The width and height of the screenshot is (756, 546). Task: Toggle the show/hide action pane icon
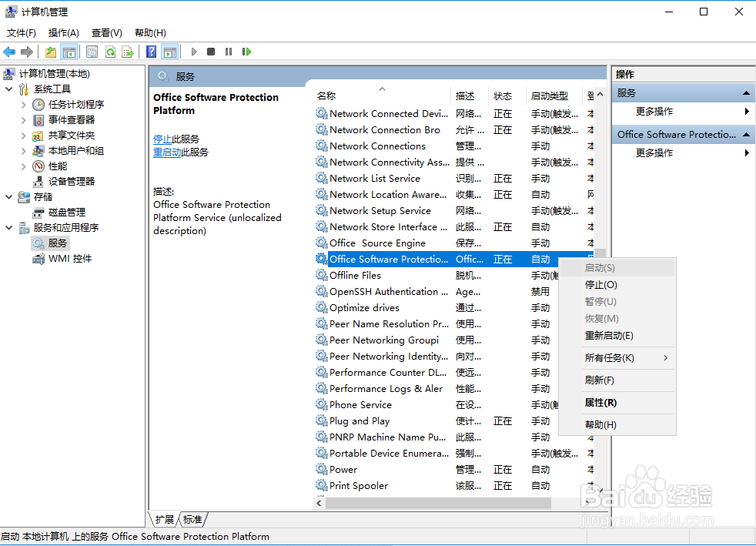click(x=170, y=52)
